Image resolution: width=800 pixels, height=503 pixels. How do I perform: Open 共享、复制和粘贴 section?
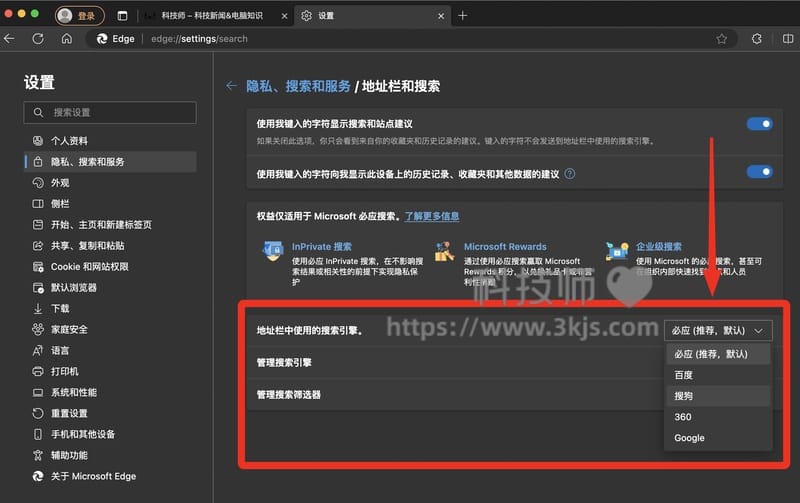[x=110, y=245]
